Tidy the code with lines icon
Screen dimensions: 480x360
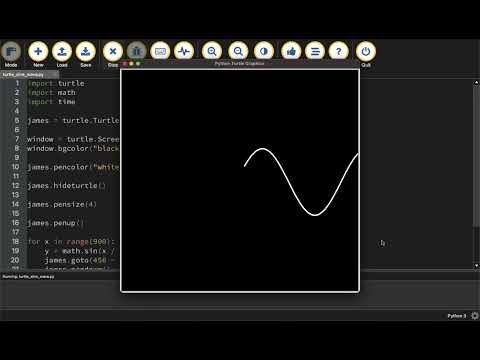click(315, 51)
